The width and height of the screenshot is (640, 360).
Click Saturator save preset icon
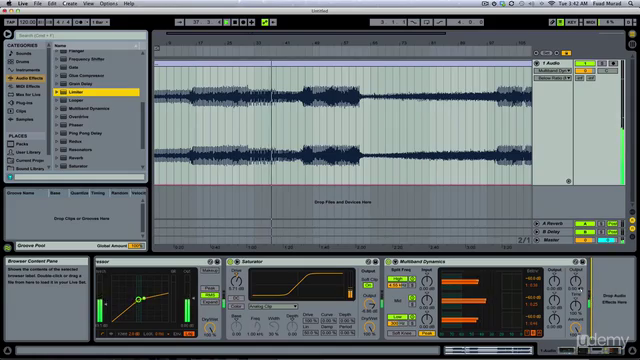[375, 262]
